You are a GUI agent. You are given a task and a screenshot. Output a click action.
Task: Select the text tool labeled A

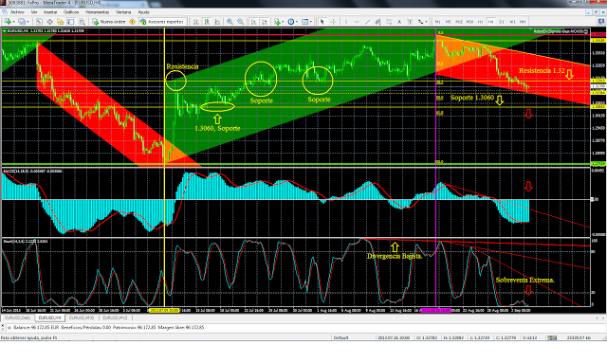399,22
